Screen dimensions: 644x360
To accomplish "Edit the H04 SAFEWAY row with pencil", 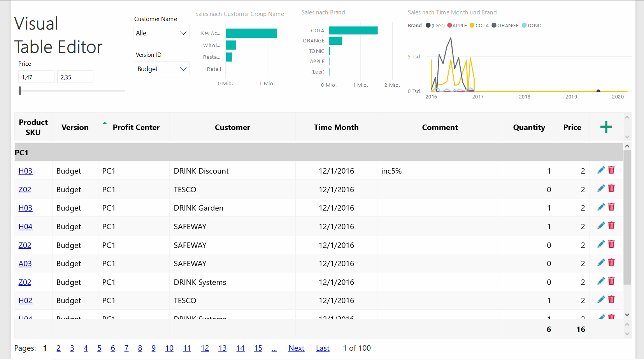I will [601, 226].
